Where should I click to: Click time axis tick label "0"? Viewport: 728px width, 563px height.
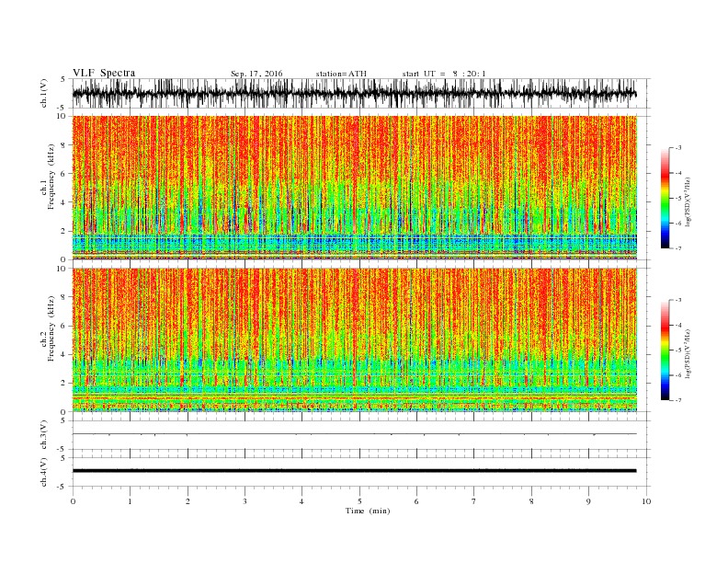pos(73,501)
